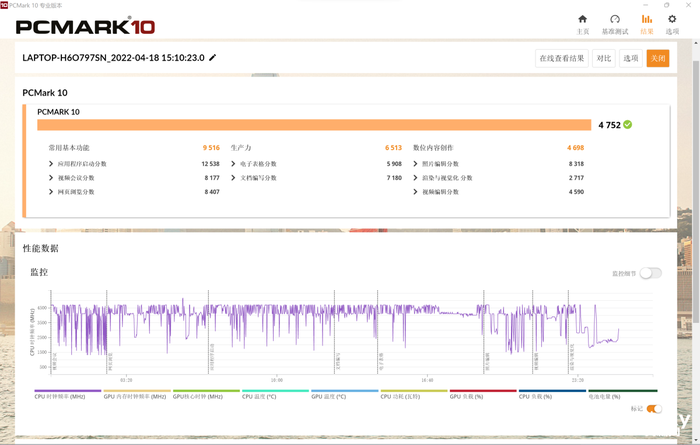
Task: Expand 电子表格分数 row
Action: coord(235,164)
